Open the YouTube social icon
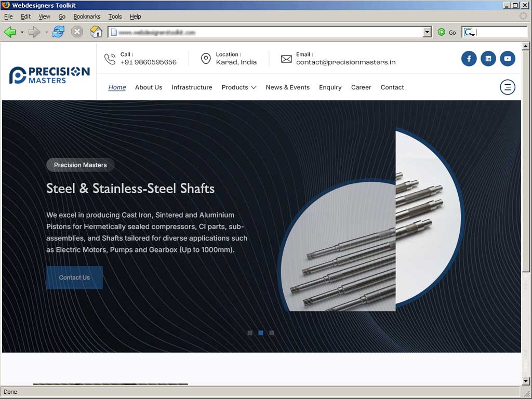The image size is (532, 399). coord(508,59)
